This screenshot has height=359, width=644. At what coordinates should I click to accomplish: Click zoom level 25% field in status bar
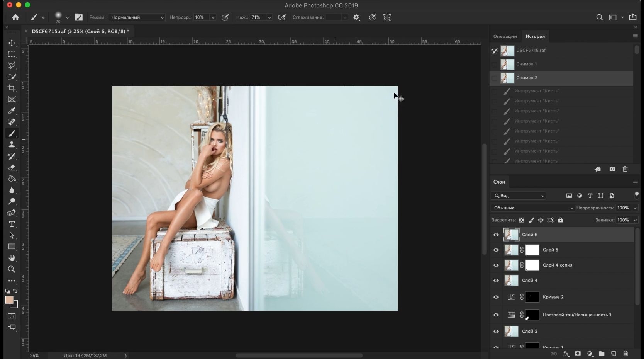point(35,356)
